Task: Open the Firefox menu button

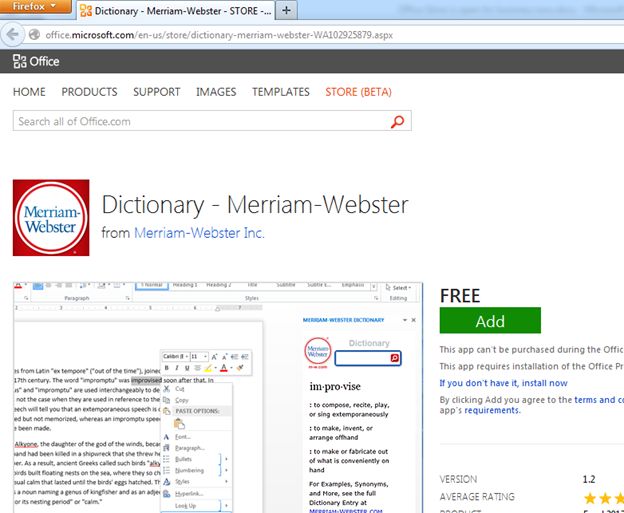Action: pyautogui.click(x=35, y=6)
